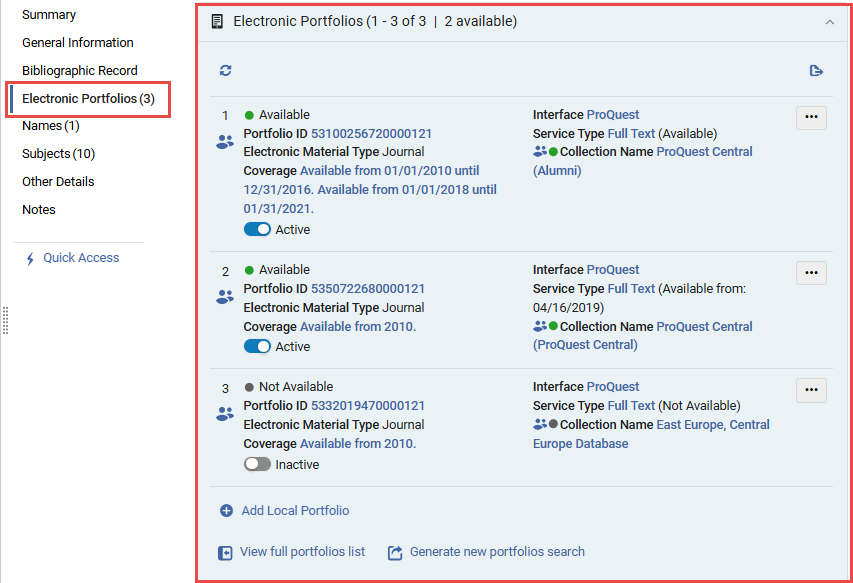Go to Subjects (10) section

pos(58,154)
